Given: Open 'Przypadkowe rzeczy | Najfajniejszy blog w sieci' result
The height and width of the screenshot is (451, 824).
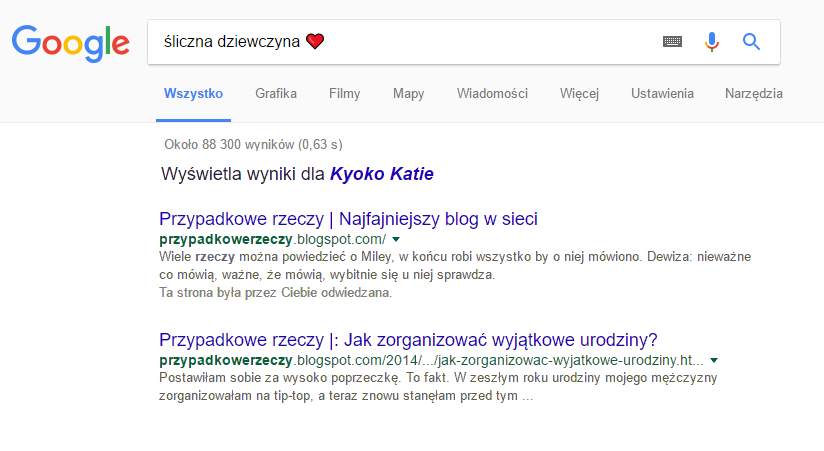Looking at the screenshot, I should (x=348, y=219).
